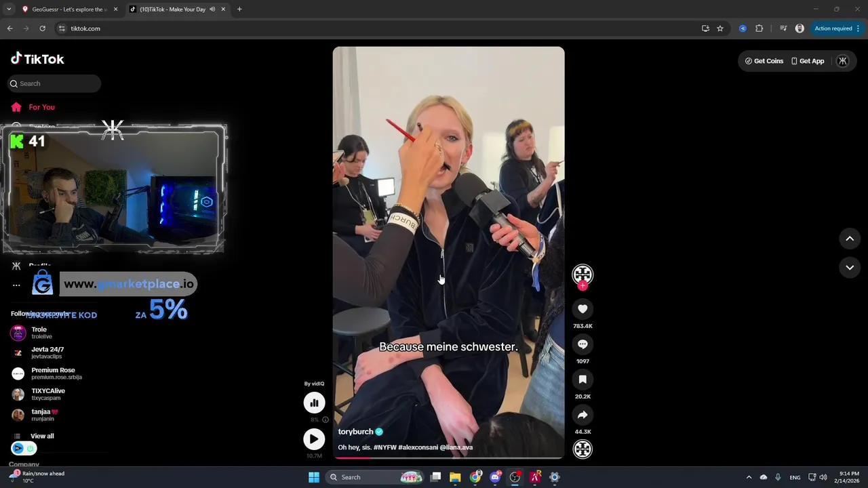Viewport: 868px width, 488px height.
Task: Go to the previous video with up chevron
Action: tap(850, 239)
